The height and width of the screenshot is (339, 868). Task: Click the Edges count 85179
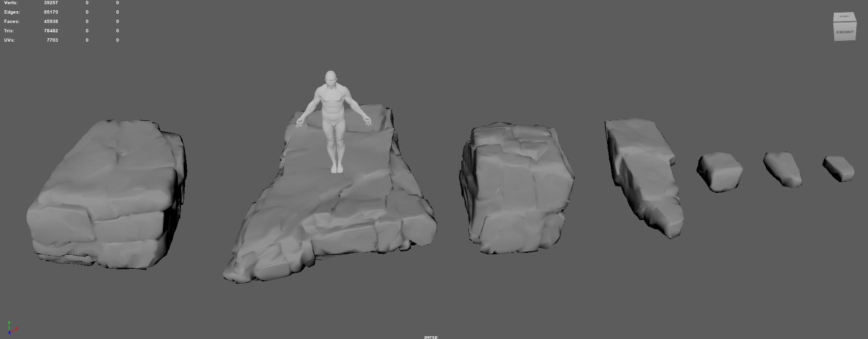click(51, 12)
